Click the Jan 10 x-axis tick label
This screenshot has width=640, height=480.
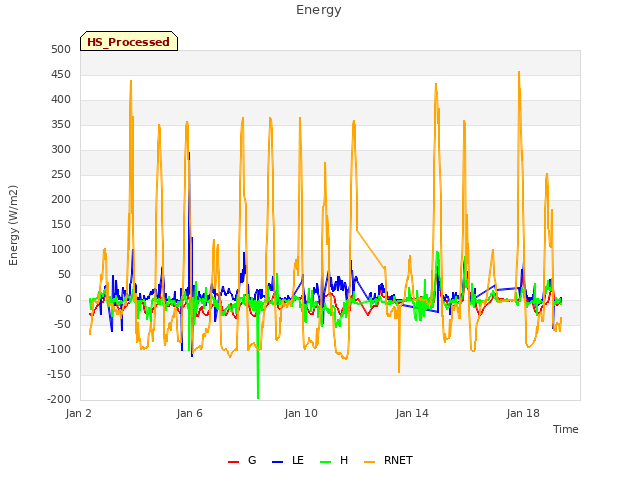click(301, 413)
